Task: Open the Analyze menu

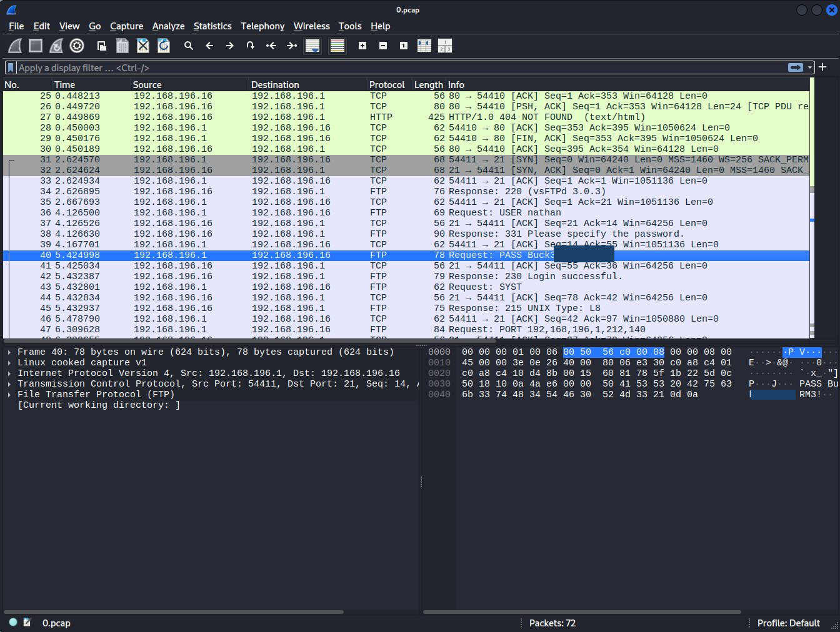Action: point(169,26)
